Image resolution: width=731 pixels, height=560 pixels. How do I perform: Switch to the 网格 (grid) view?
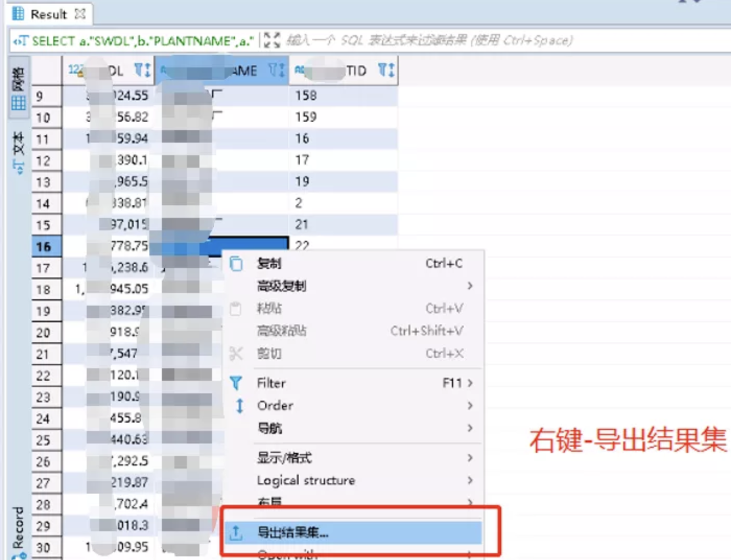point(18,86)
